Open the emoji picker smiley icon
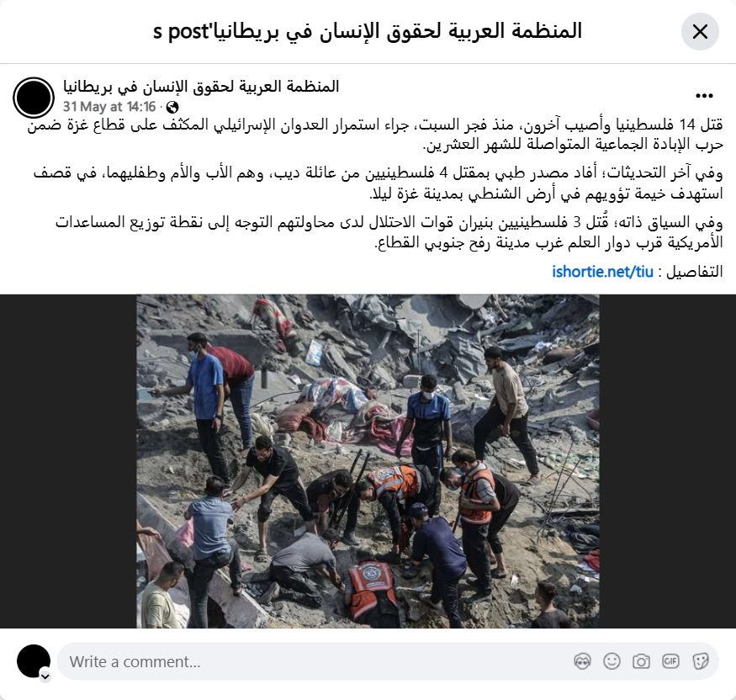The height and width of the screenshot is (700, 736). click(612, 661)
